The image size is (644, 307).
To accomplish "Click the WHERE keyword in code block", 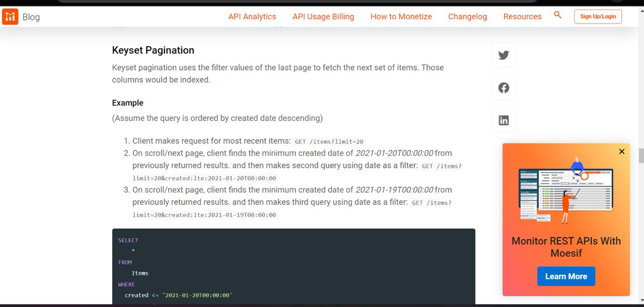I will tap(127, 284).
